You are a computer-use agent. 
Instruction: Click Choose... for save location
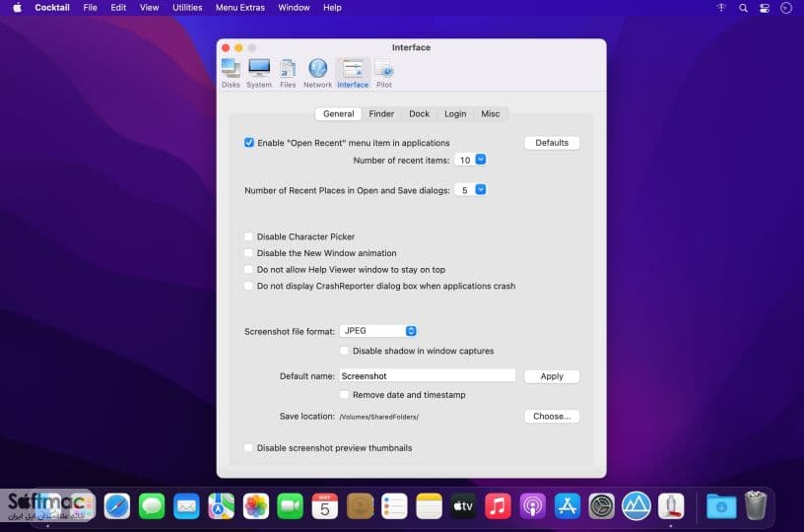[552, 416]
